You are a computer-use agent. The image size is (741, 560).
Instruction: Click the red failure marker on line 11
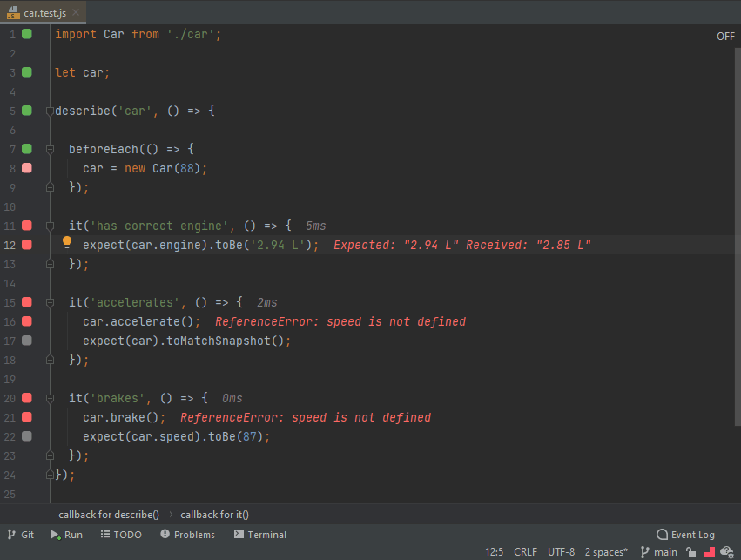pyautogui.click(x=27, y=226)
